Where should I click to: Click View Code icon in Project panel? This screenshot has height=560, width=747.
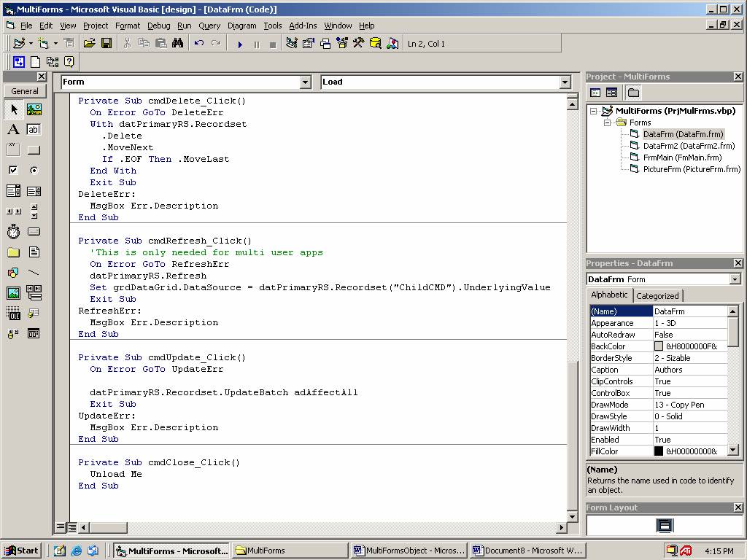[x=595, y=93]
